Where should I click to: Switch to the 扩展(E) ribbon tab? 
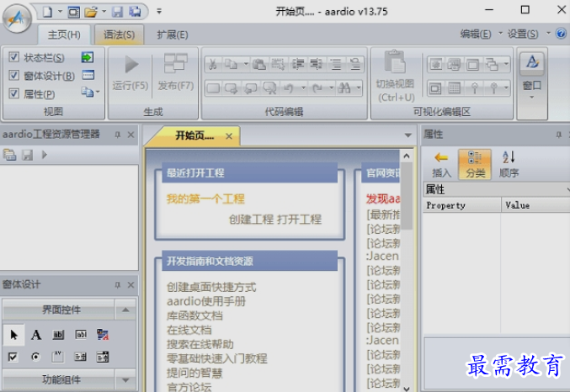173,34
